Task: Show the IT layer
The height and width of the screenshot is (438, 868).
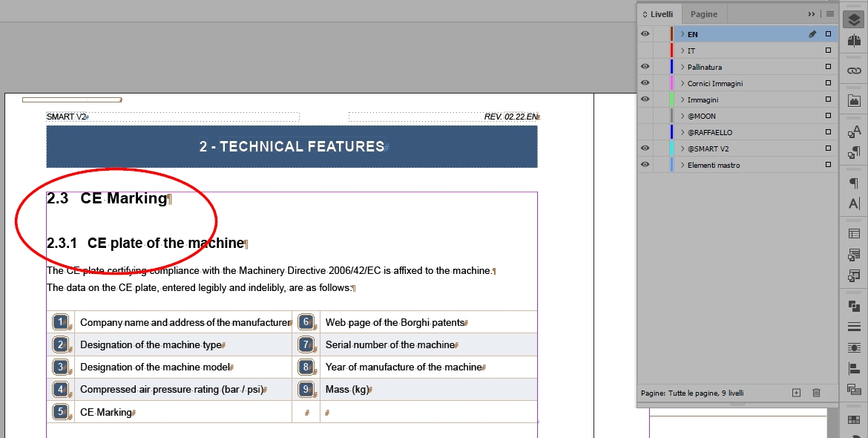Action: coord(645,50)
